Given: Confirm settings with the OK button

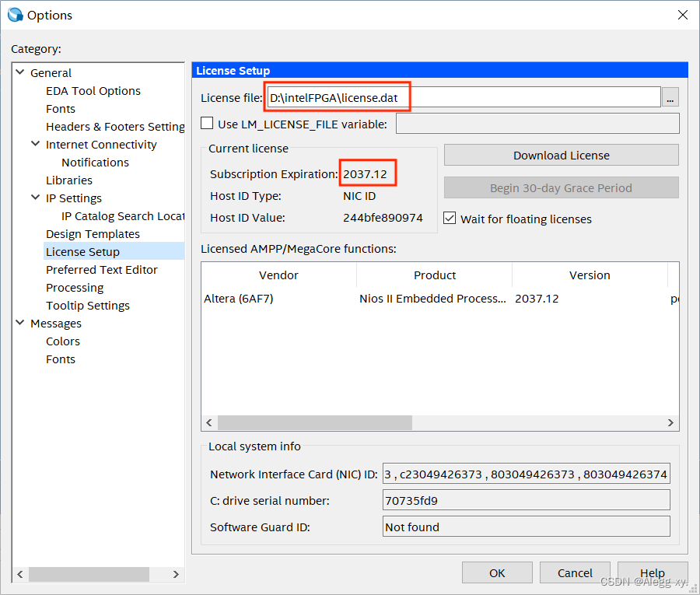Looking at the screenshot, I should click(x=497, y=572).
